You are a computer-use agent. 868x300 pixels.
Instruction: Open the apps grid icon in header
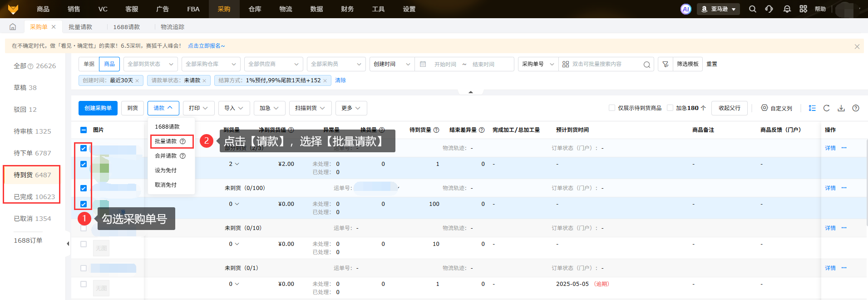(803, 9)
